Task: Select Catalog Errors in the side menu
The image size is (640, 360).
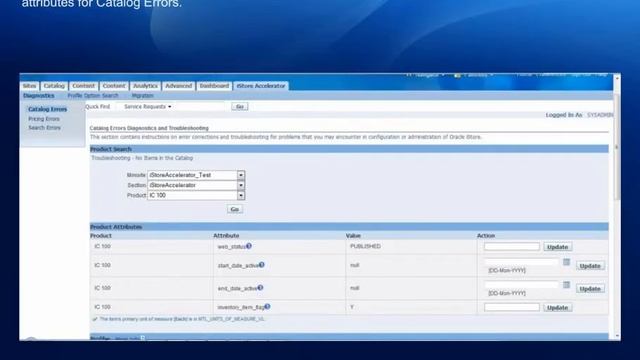Action: tap(47, 109)
